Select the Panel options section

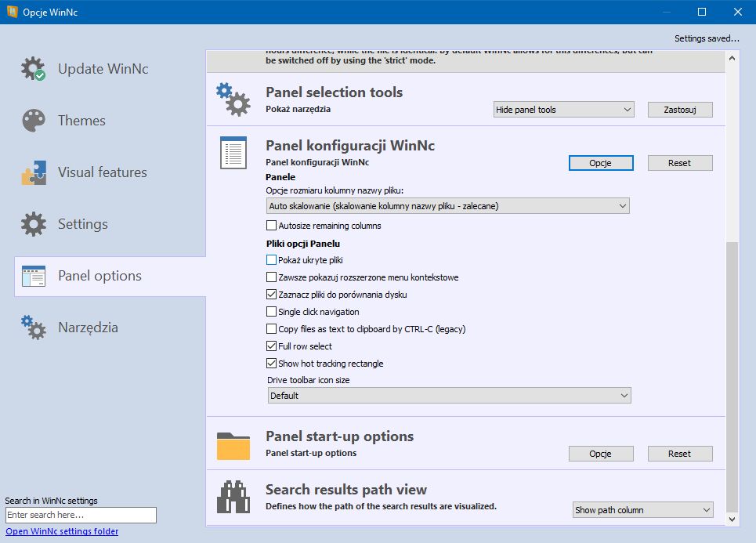tap(110, 277)
